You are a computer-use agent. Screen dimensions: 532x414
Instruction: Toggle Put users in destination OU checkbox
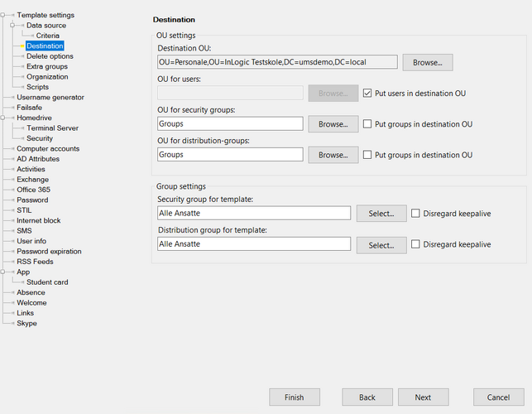coord(368,94)
